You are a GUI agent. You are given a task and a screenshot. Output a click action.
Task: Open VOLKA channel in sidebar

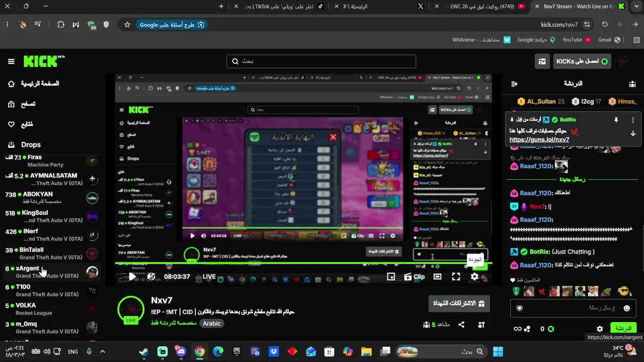(50, 309)
